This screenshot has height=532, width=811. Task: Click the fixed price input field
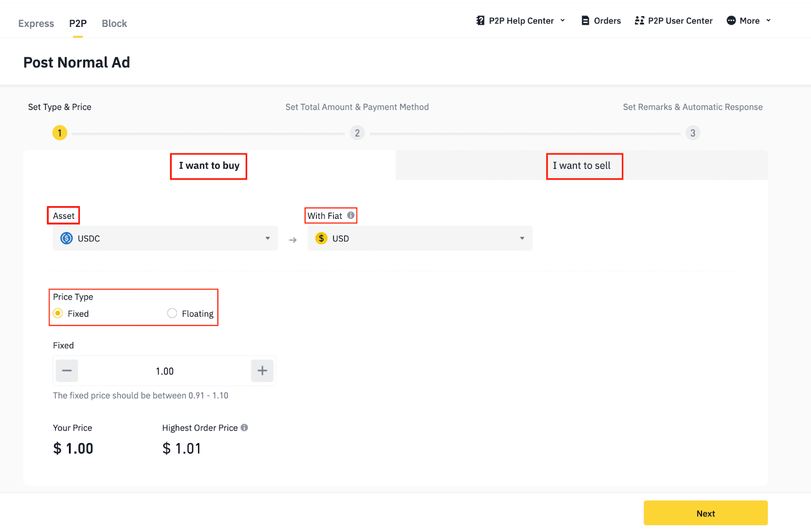point(165,371)
